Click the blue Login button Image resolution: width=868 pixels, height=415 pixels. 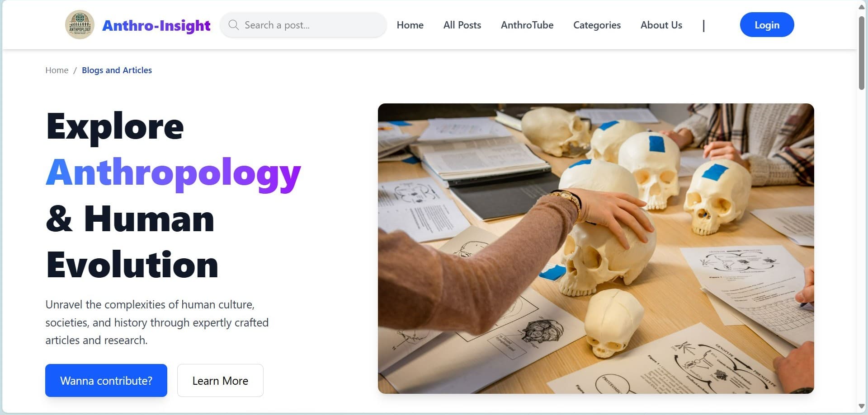[x=767, y=25]
